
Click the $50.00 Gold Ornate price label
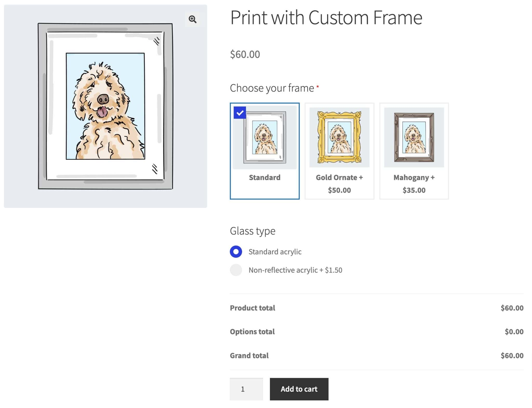coord(339,190)
